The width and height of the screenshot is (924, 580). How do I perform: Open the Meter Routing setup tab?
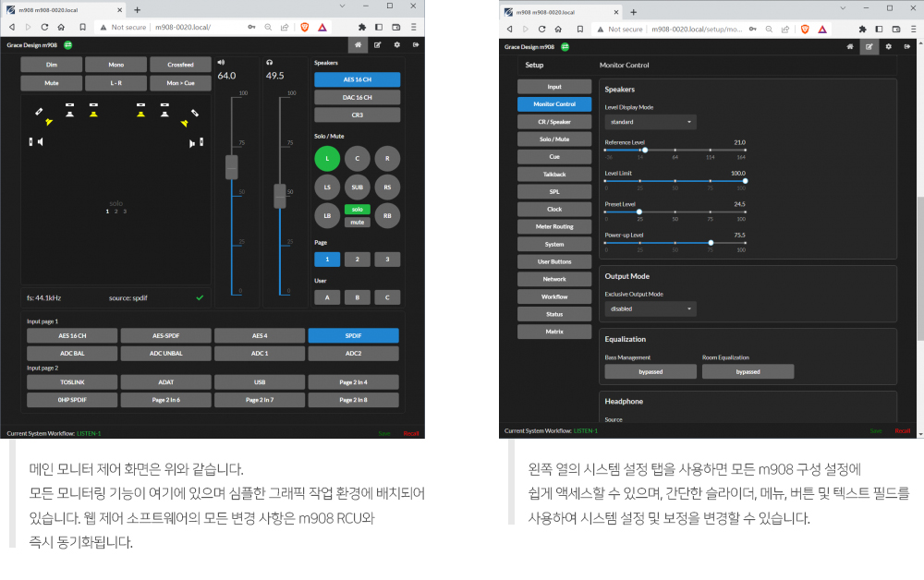point(554,226)
